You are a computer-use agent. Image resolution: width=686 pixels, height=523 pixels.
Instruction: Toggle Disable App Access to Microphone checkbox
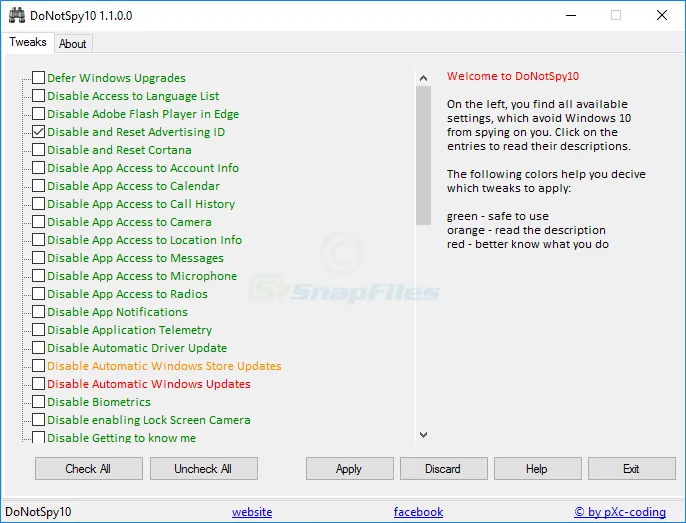click(38, 275)
